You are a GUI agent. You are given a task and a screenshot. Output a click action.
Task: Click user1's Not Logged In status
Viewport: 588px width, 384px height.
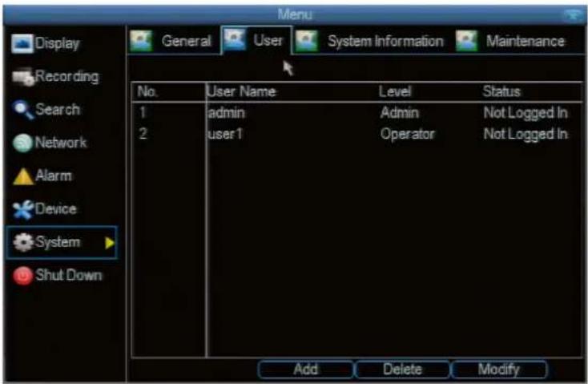526,134
